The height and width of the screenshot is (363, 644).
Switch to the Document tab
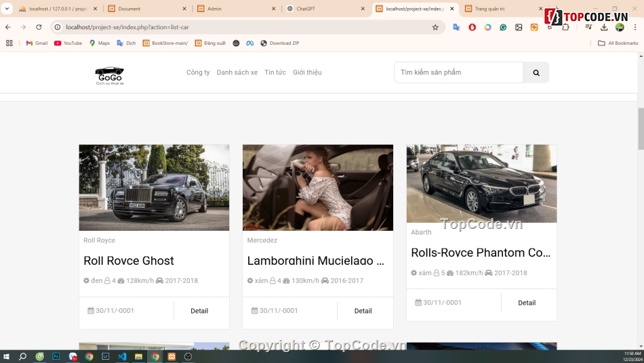pyautogui.click(x=146, y=9)
